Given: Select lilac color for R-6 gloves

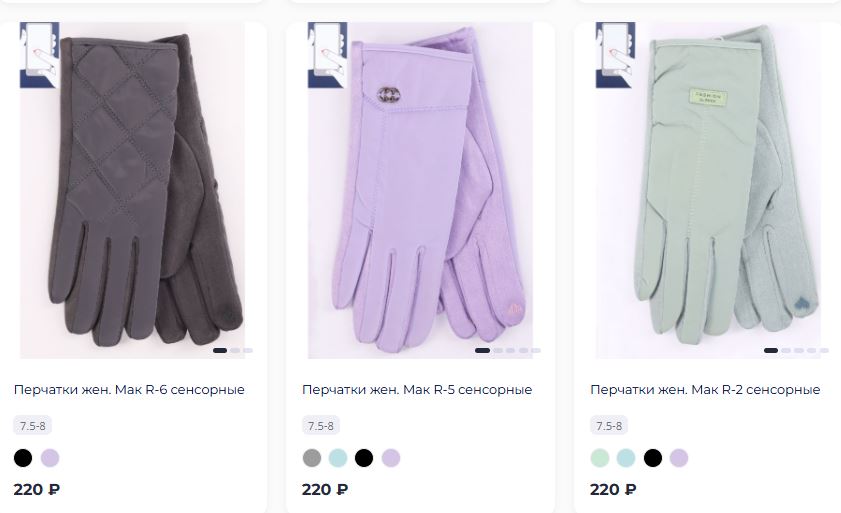Looking at the screenshot, I should pos(50,458).
